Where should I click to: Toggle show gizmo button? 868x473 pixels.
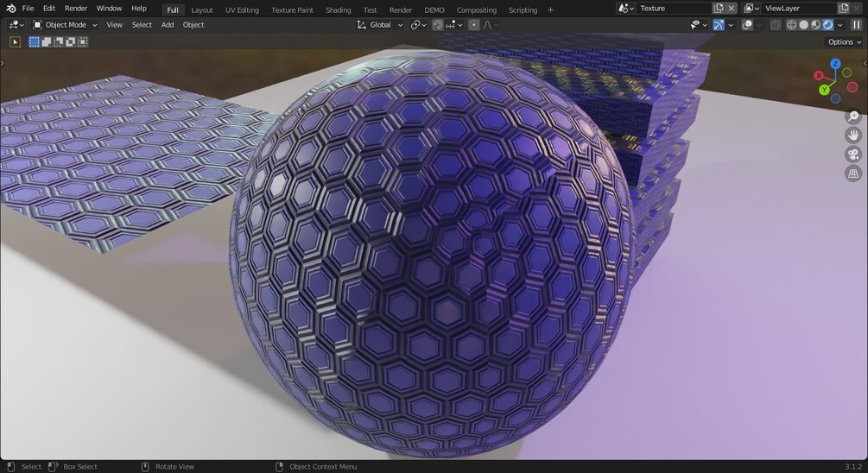point(719,25)
